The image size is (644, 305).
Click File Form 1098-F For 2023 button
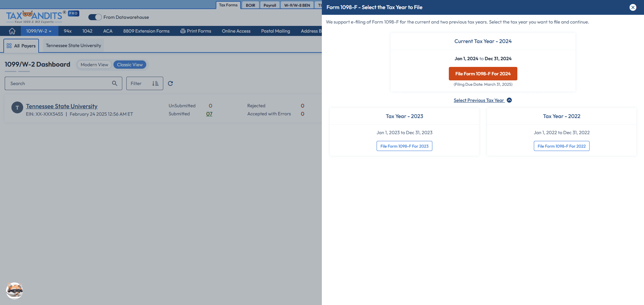click(404, 146)
